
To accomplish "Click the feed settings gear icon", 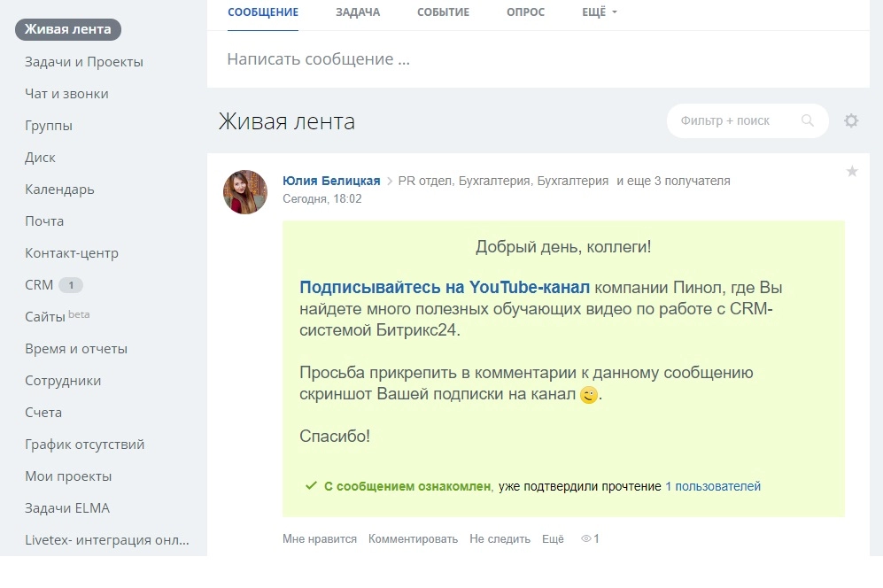I will [851, 121].
